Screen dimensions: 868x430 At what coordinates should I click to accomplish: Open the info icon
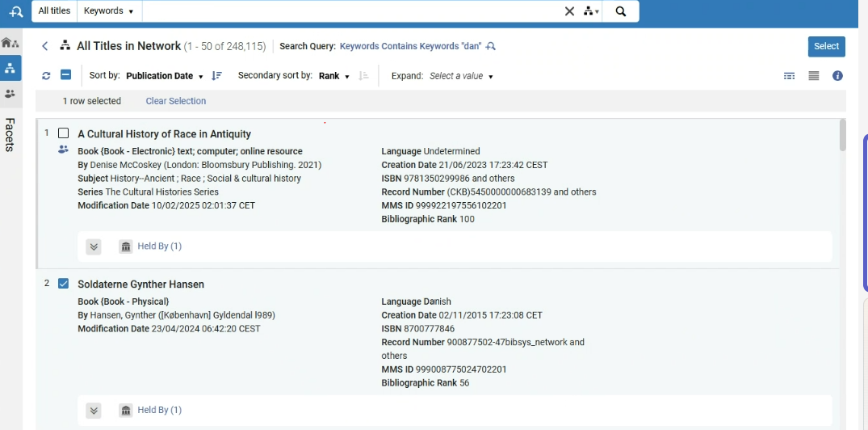(837, 76)
